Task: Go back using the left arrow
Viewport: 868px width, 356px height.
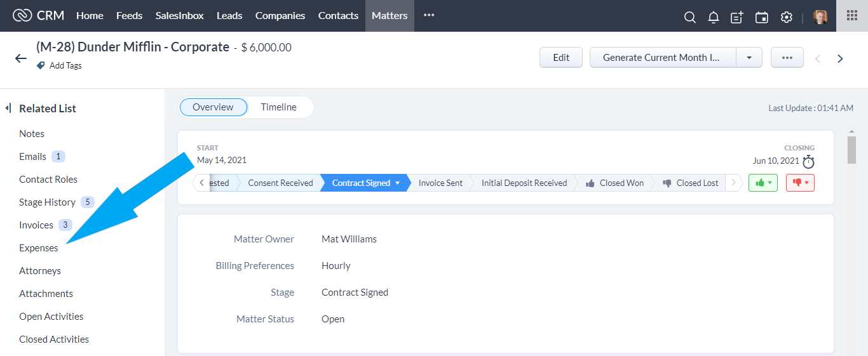Action: 21,58
